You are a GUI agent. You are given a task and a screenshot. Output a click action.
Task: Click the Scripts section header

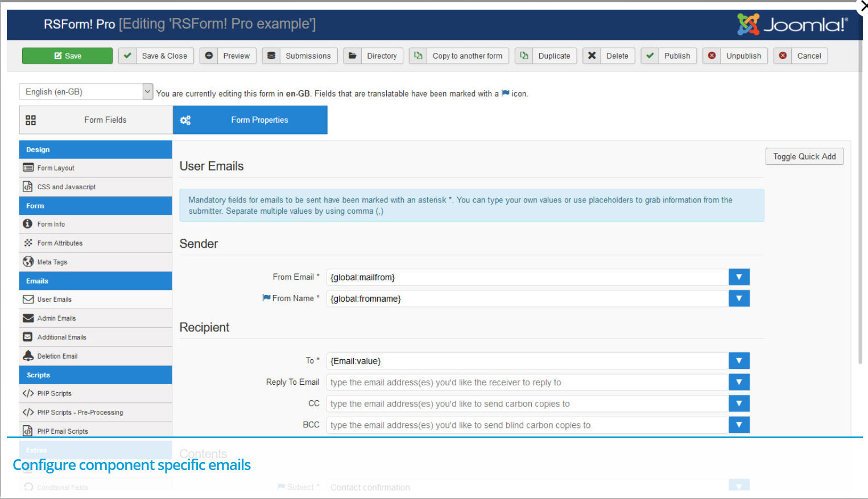96,375
